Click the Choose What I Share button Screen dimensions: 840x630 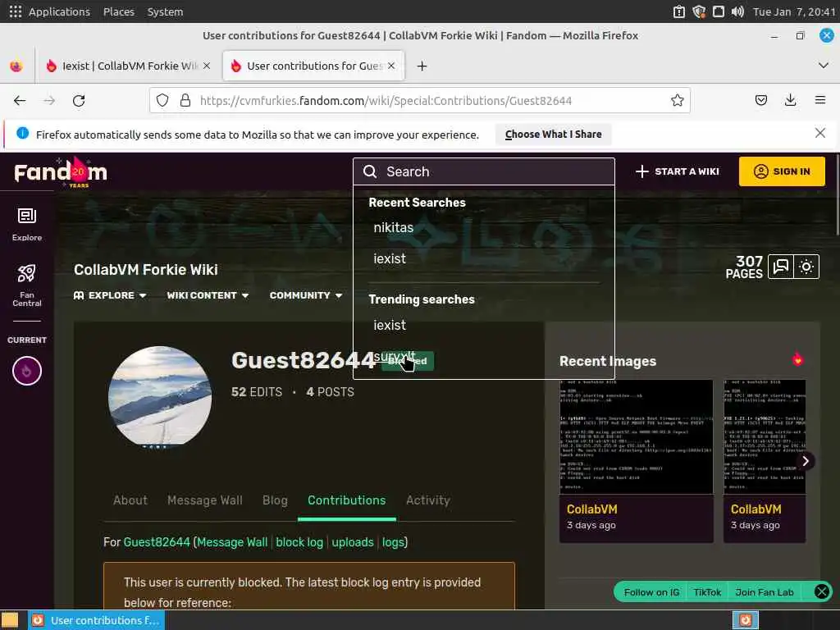tap(553, 134)
